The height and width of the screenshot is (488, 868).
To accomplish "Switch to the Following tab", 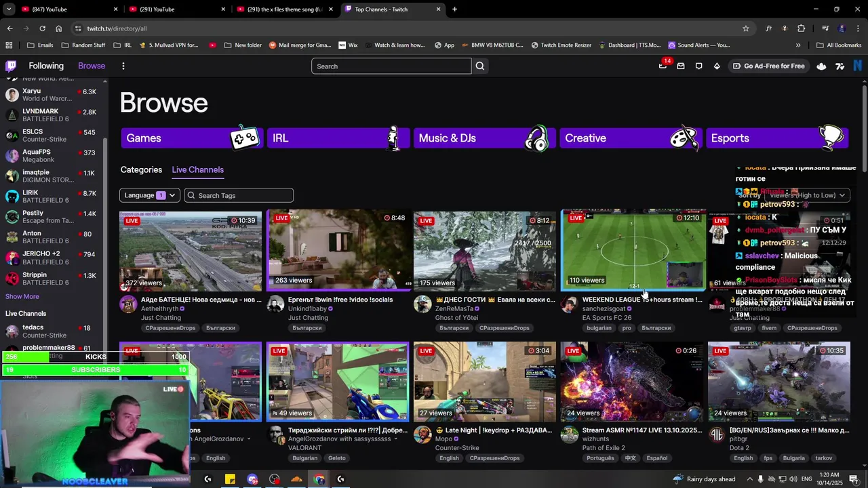I will coord(46,66).
